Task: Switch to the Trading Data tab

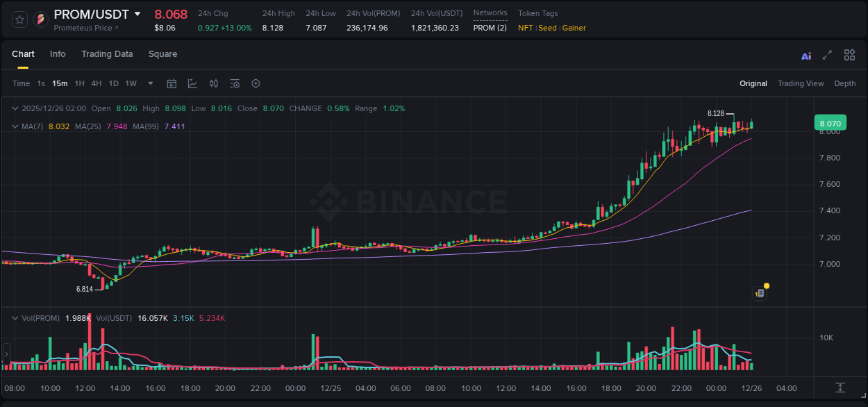Action: [x=107, y=54]
